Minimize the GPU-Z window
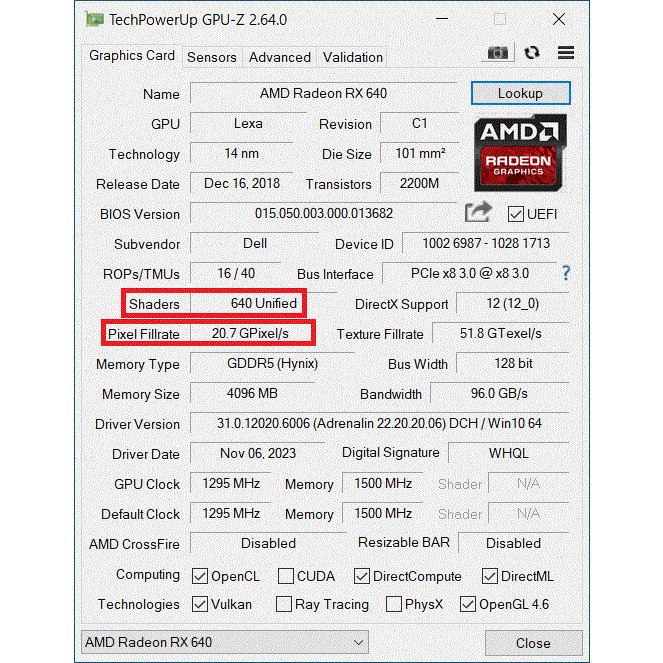 pos(442,19)
